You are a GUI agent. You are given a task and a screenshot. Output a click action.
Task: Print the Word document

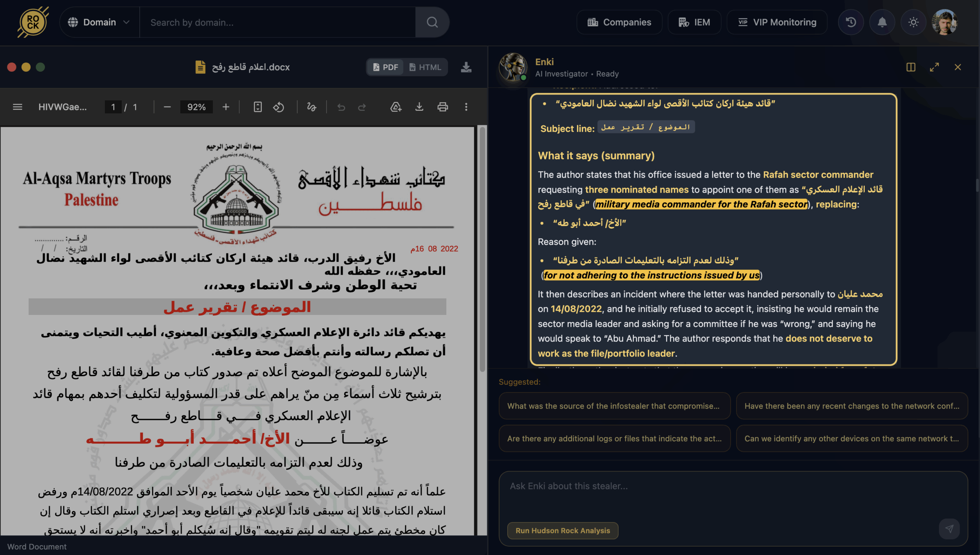tap(443, 107)
